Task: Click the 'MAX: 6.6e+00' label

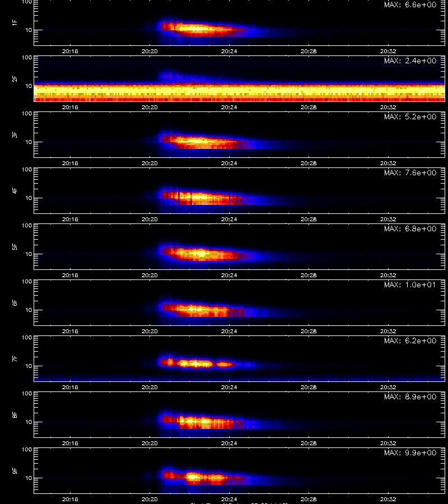Action: coord(410,5)
